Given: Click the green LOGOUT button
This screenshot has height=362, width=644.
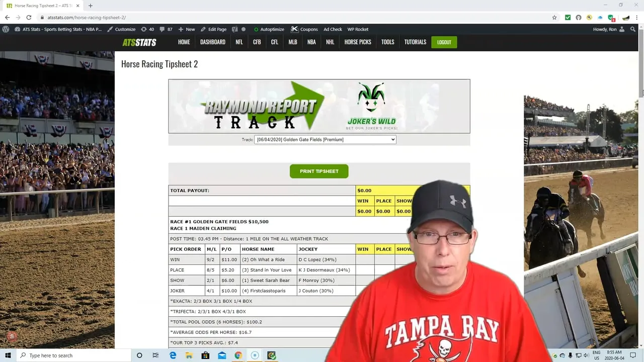Looking at the screenshot, I should [444, 42].
